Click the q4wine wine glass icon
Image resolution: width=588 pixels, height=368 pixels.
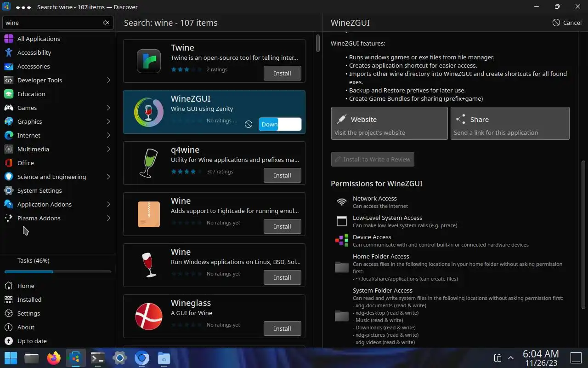[x=149, y=163]
